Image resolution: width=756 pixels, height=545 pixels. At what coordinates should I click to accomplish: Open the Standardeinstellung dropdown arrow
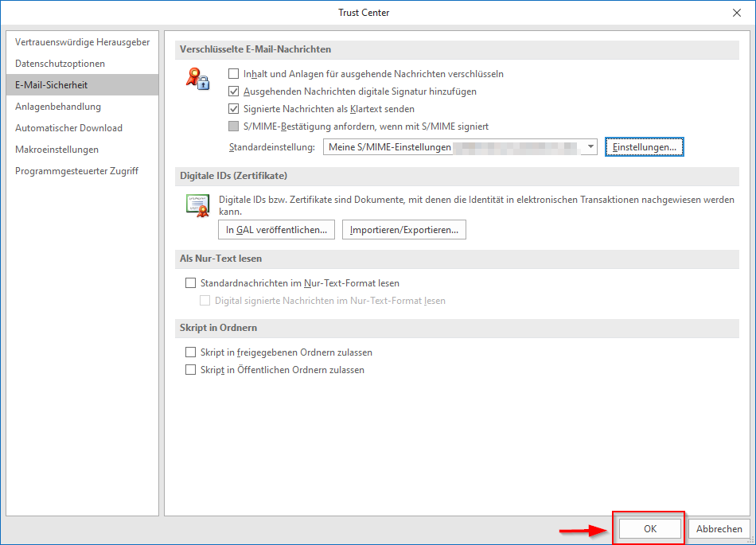[590, 147]
